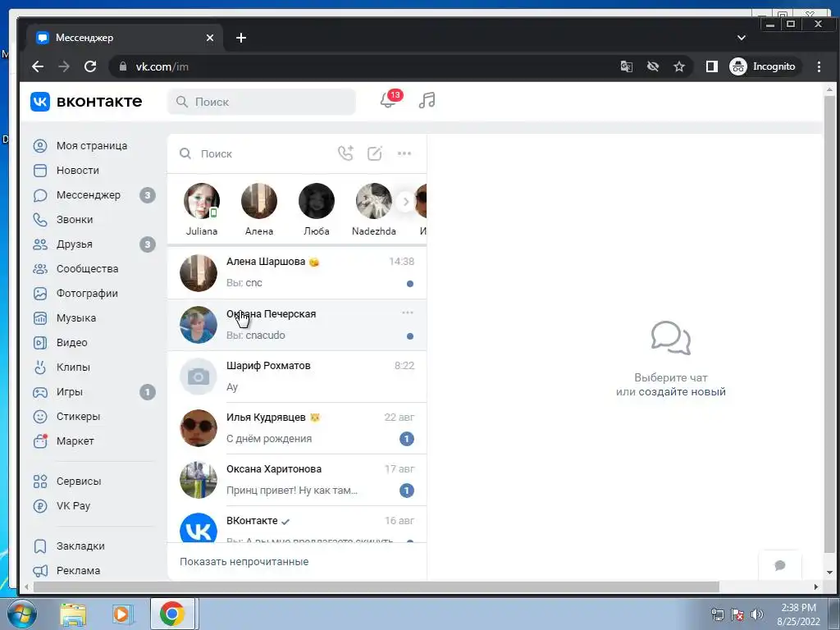The image size is (840, 630).
Task: Close the Мессенджер tab
Action: (x=210, y=38)
